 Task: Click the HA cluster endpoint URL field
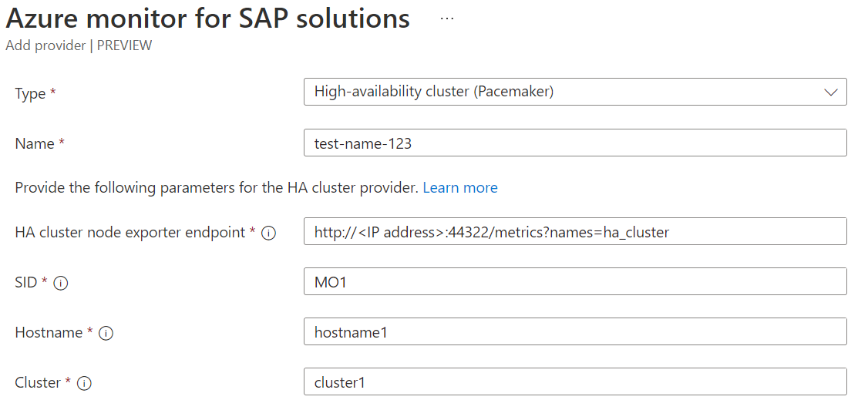pos(575,231)
